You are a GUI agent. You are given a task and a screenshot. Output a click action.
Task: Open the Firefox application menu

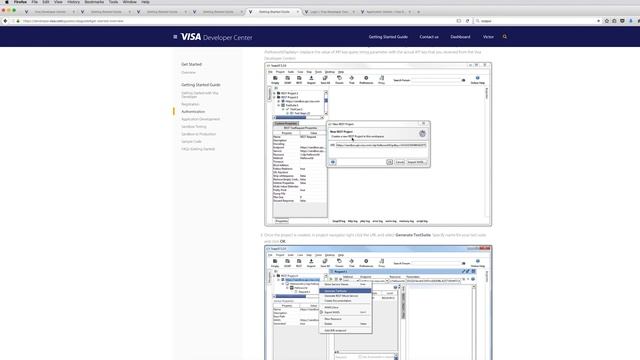[x=20, y=2]
